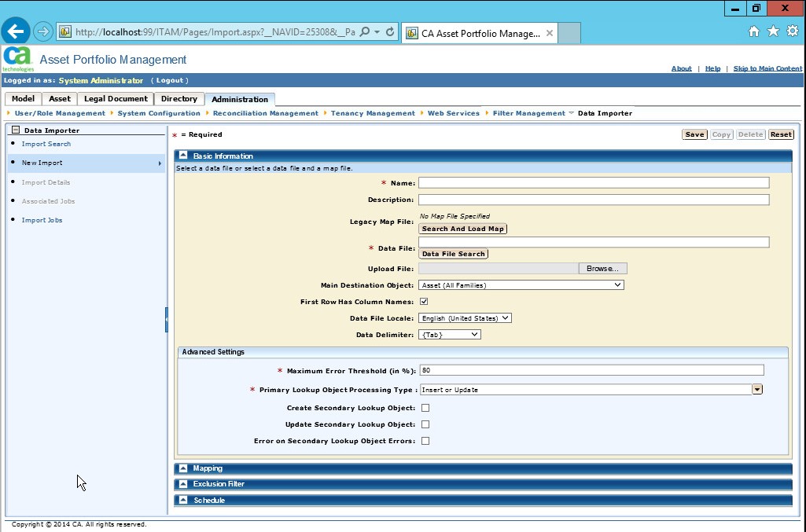The image size is (806, 532).
Task: Click the Description input field
Action: coord(594,200)
